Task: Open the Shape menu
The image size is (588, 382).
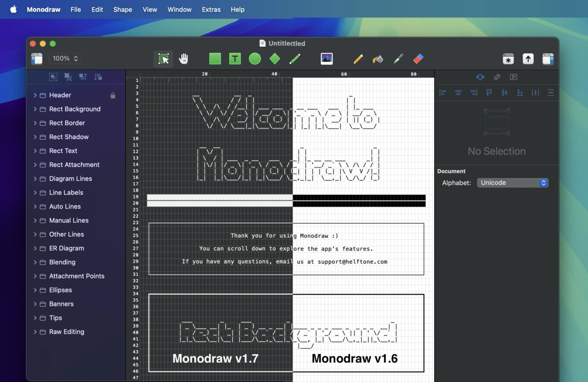Action: point(123,9)
